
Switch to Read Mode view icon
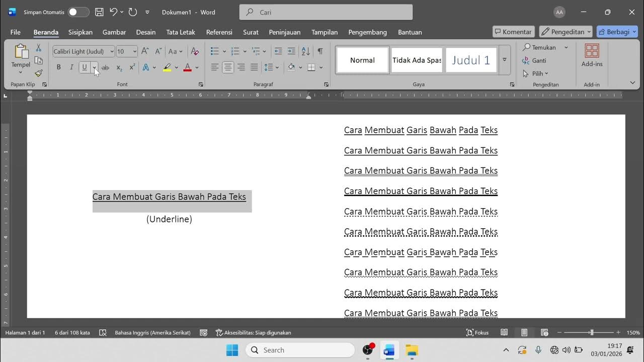504,333
